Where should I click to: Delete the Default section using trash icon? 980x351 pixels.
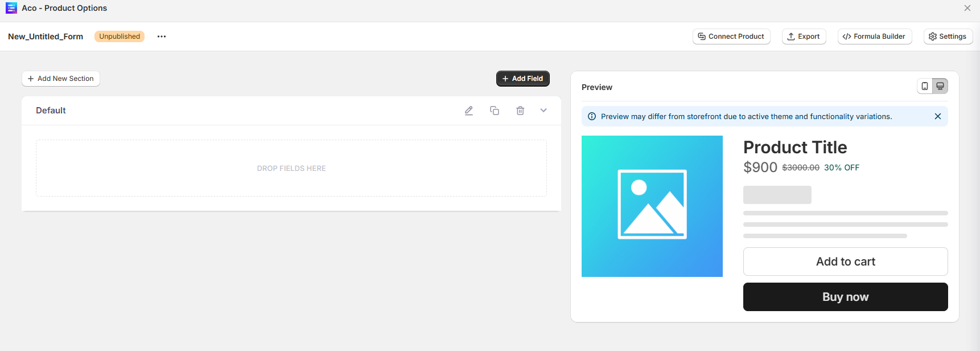[520, 111]
